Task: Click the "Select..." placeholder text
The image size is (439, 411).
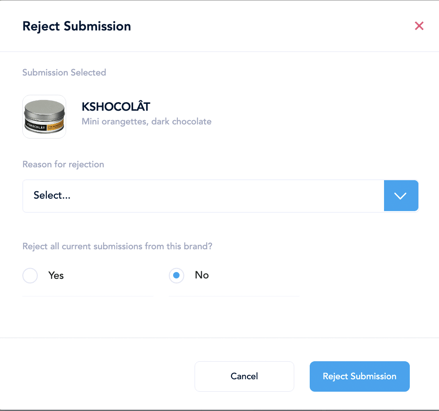Action: [52, 195]
